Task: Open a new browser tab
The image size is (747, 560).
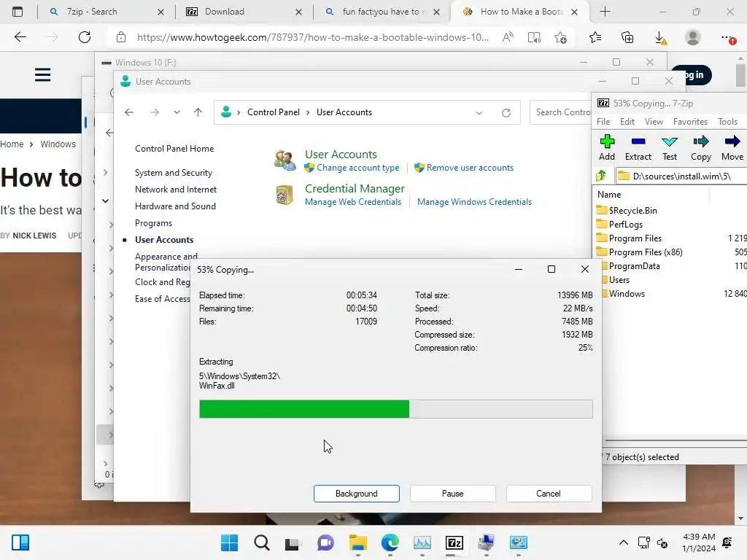Action: click(605, 12)
